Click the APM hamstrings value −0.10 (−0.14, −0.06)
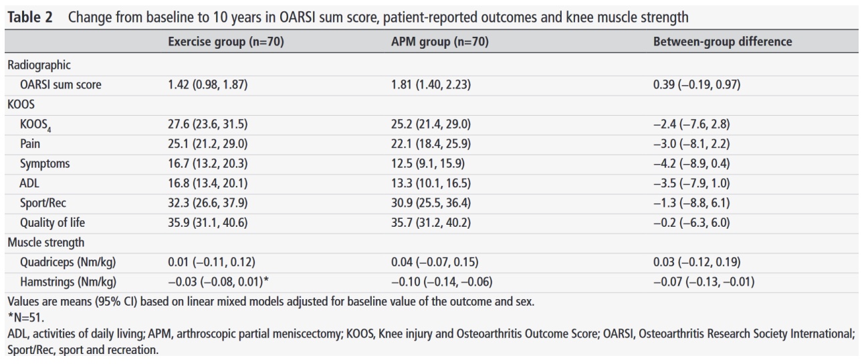This screenshot has width=868, height=364. point(443,282)
